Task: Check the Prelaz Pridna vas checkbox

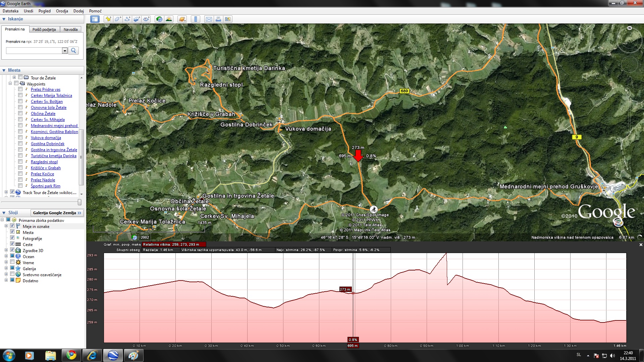Action: pos(20,89)
